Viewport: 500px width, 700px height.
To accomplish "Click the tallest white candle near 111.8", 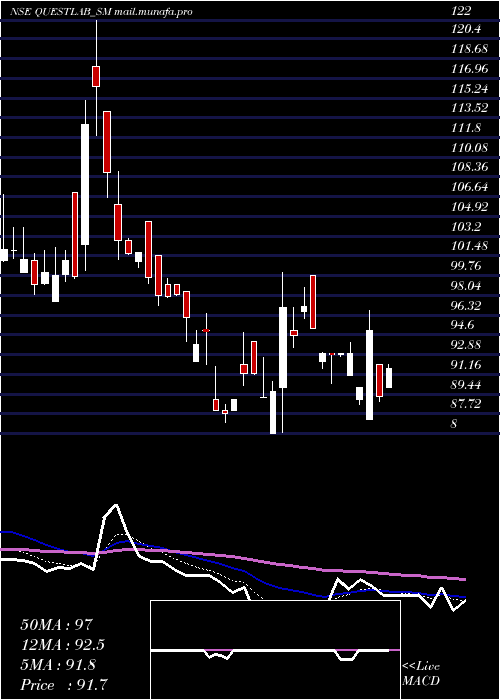I will pyautogui.click(x=85, y=184).
